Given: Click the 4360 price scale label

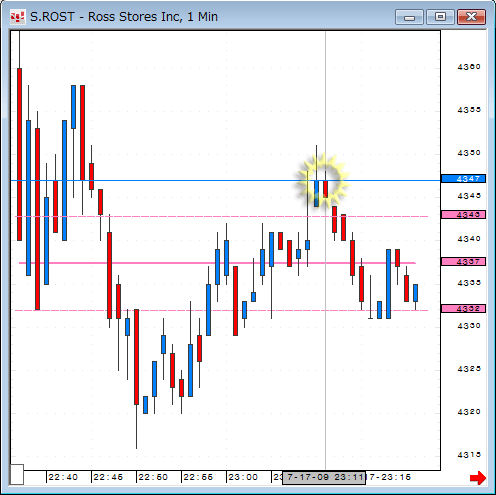Looking at the screenshot, I should click(469, 67).
